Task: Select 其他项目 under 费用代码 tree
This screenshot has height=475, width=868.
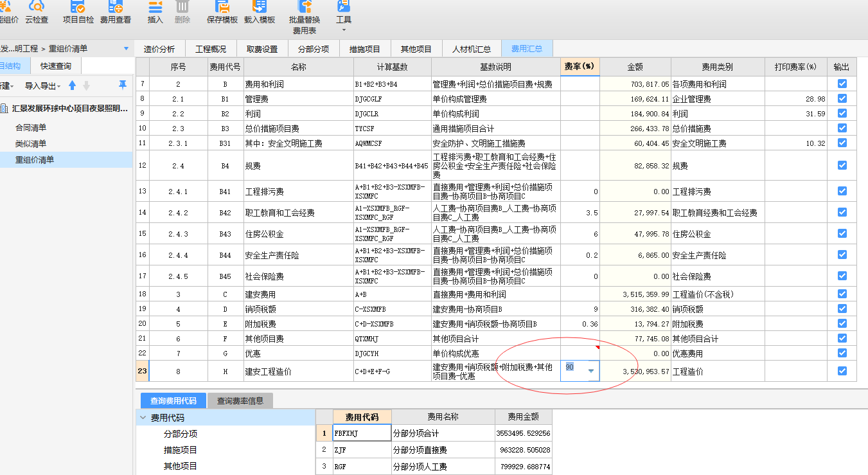Action: (x=181, y=466)
